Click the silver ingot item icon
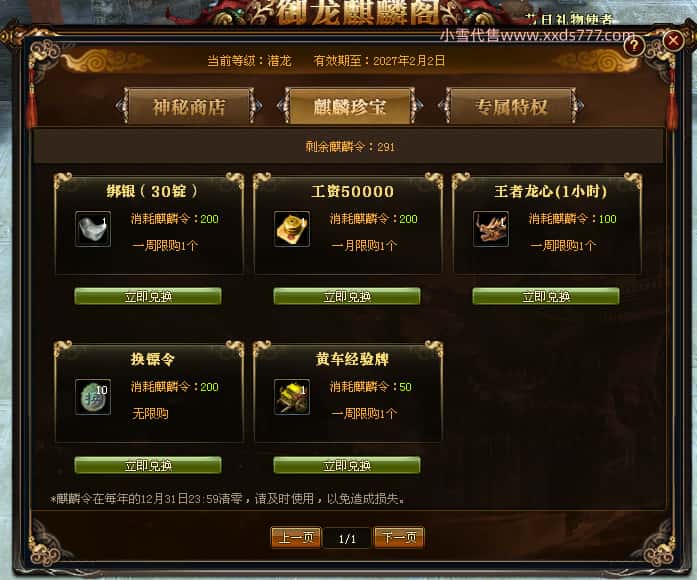The height and width of the screenshot is (580, 697). pyautogui.click(x=93, y=229)
